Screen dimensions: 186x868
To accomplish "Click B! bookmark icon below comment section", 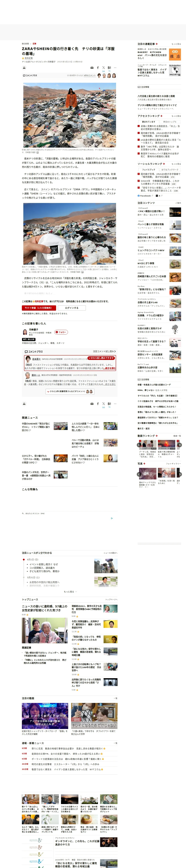I will [x=109, y=404].
